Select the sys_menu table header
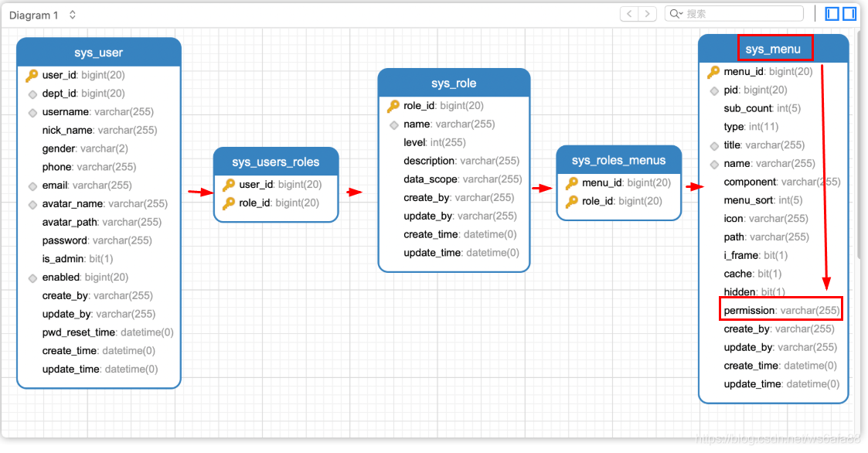 [774, 49]
